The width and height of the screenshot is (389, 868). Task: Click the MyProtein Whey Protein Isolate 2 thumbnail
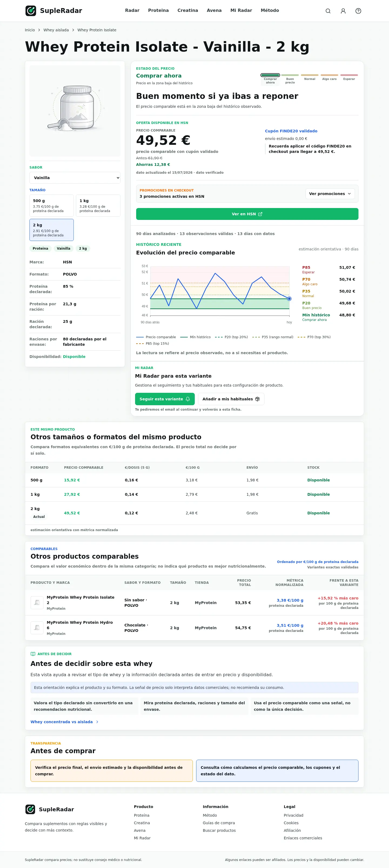pyautogui.click(x=37, y=602)
